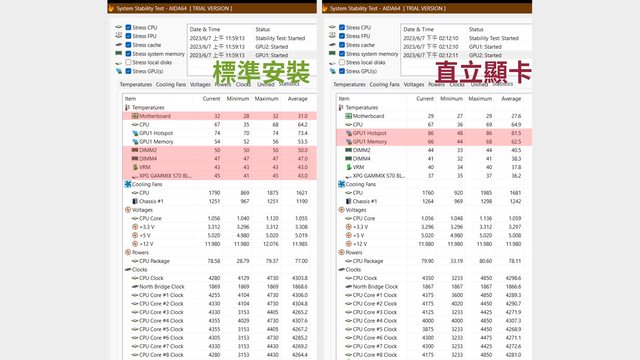The image size is (640, 360).
Task: Uncheck Stress CPU in left window
Action: [128, 27]
